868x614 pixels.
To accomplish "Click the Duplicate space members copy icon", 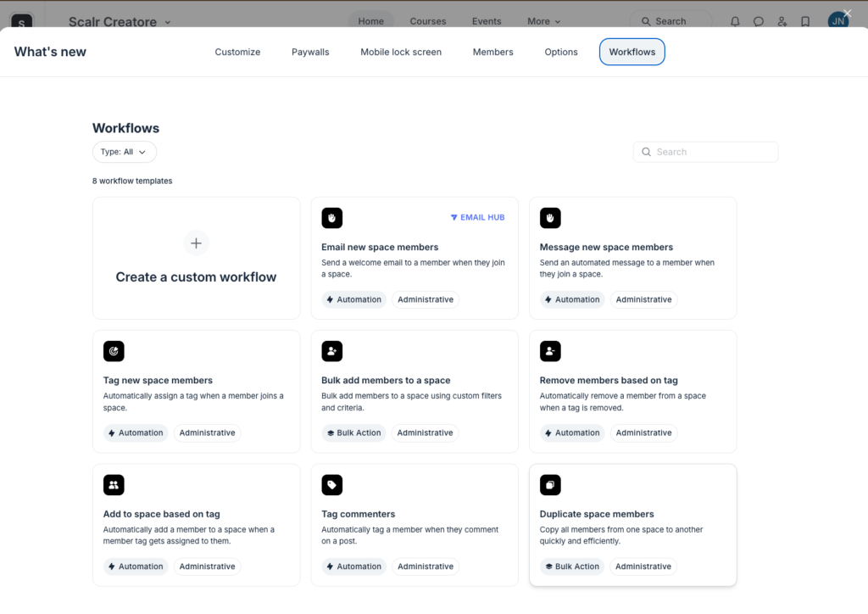I will 549,484.
